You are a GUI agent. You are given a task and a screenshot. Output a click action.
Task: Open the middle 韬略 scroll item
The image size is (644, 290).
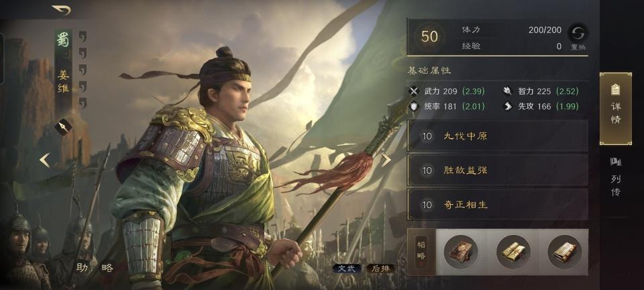(x=513, y=252)
